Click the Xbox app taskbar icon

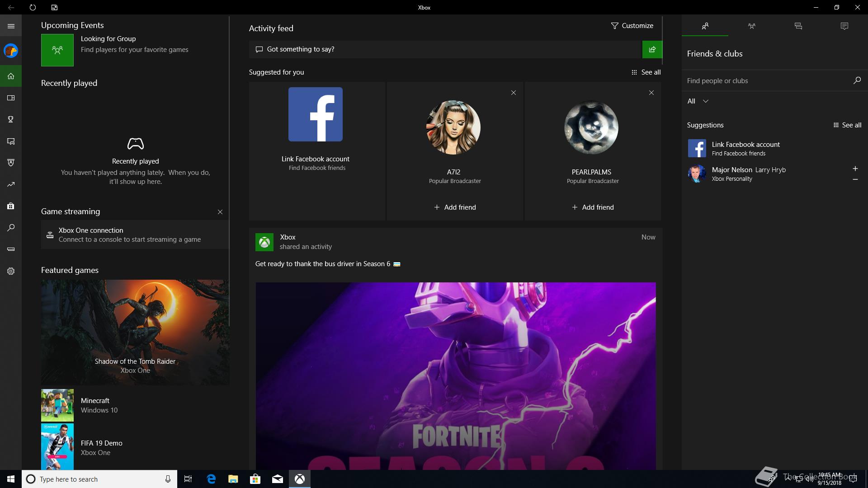click(300, 479)
